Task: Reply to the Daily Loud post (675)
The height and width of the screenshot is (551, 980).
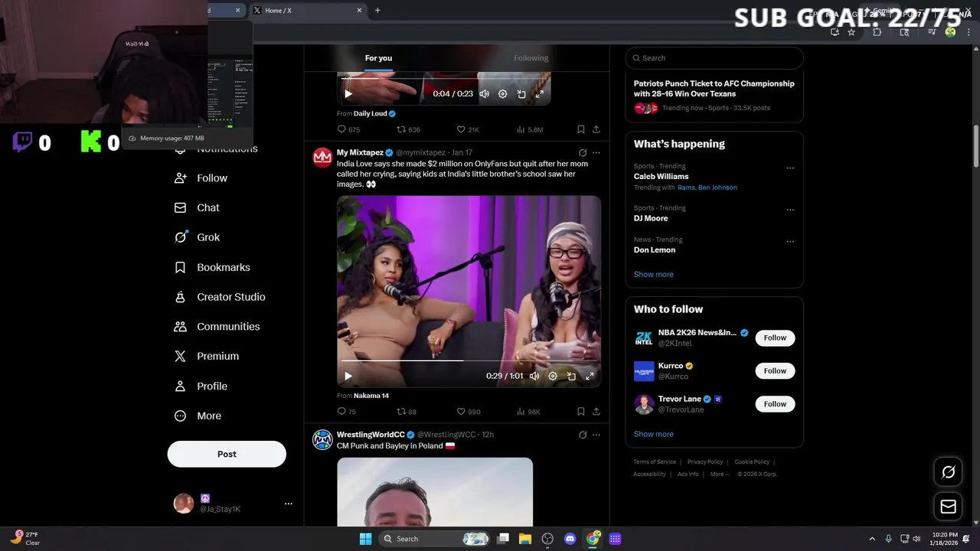Action: (348, 129)
